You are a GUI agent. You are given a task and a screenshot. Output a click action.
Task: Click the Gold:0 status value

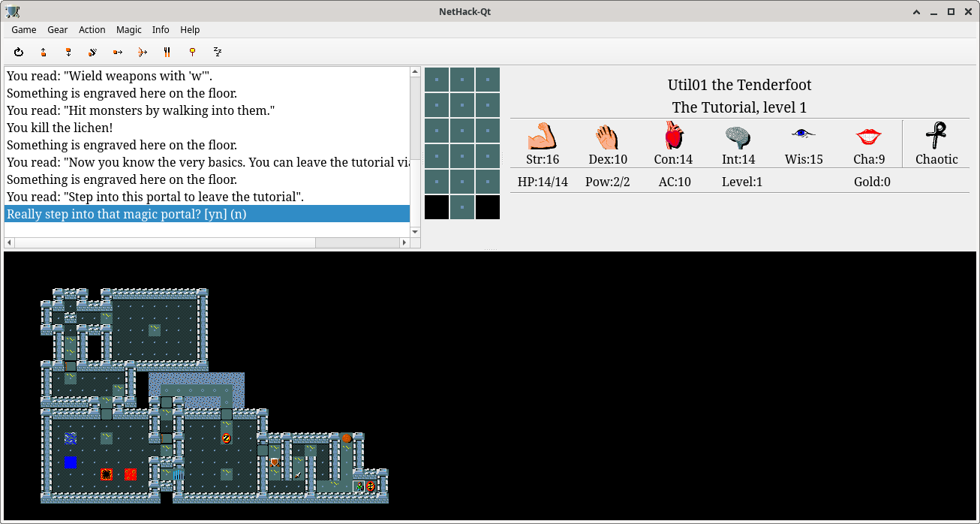[x=872, y=182]
